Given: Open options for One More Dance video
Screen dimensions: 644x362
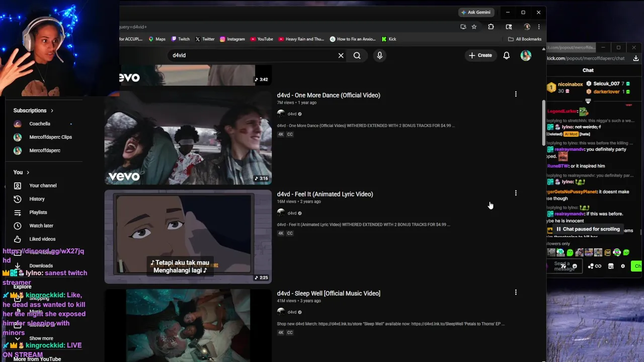Looking at the screenshot, I should pyautogui.click(x=516, y=94).
